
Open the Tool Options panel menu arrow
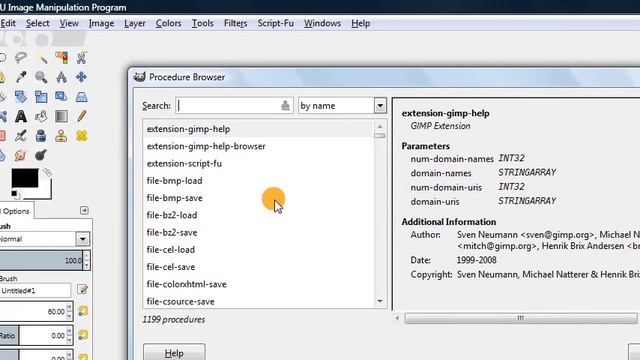pos(84,210)
